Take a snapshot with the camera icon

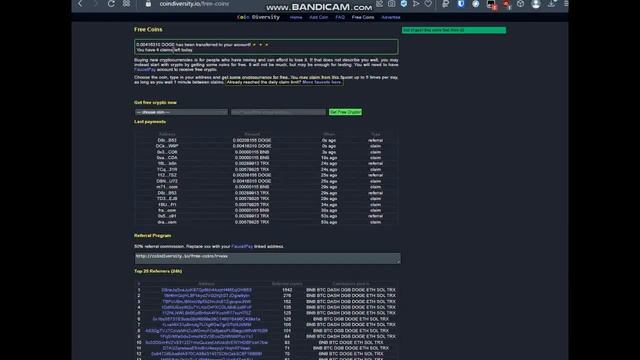391,4
